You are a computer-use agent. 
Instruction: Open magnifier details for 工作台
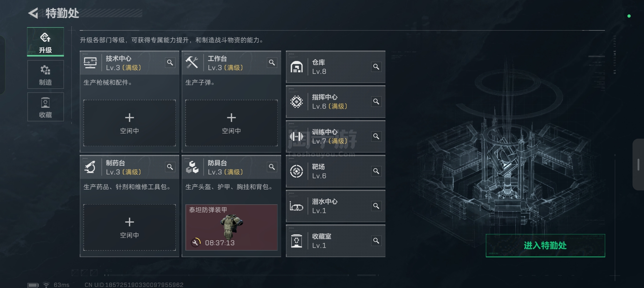click(272, 63)
